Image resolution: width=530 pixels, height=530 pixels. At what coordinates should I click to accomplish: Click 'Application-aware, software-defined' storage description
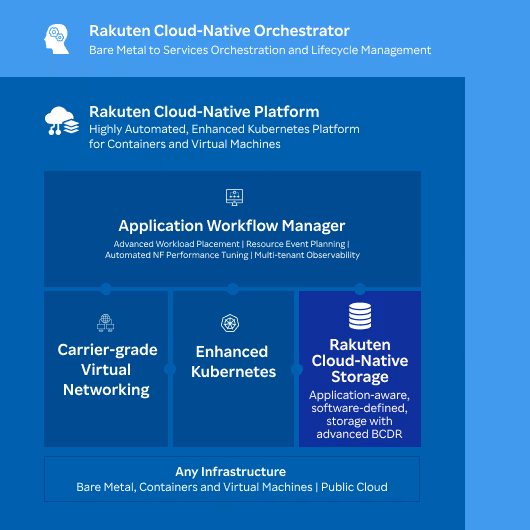coord(359,415)
